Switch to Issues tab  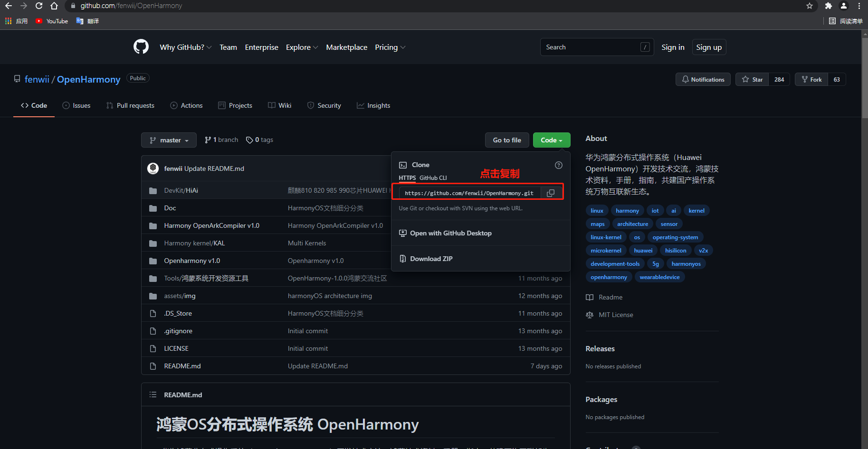76,105
